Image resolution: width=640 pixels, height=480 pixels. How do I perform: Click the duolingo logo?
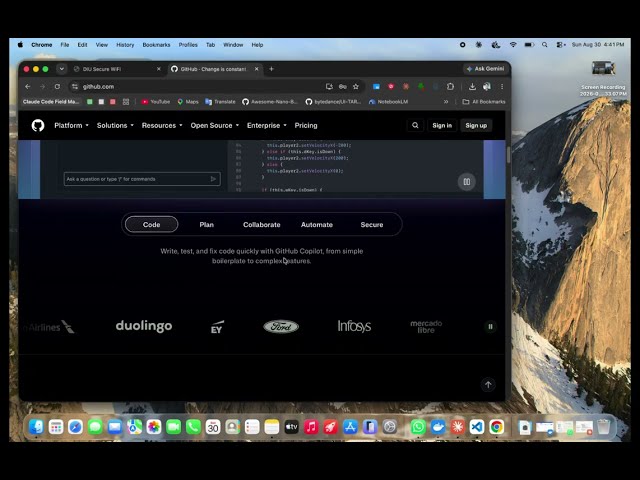click(144, 326)
